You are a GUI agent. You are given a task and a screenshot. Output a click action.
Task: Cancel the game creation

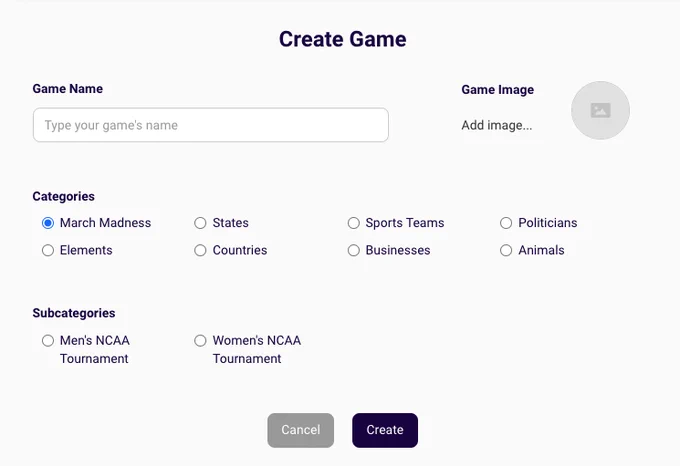point(301,430)
